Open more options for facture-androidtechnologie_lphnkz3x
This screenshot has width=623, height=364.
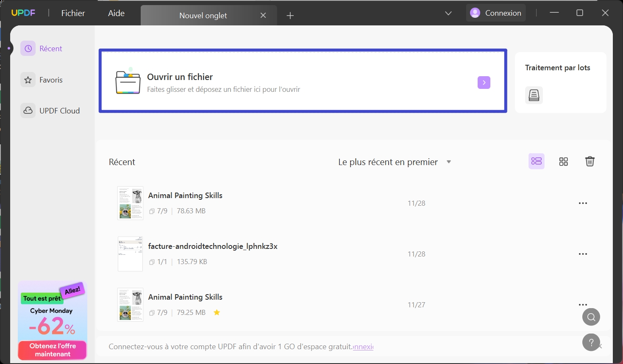click(583, 254)
